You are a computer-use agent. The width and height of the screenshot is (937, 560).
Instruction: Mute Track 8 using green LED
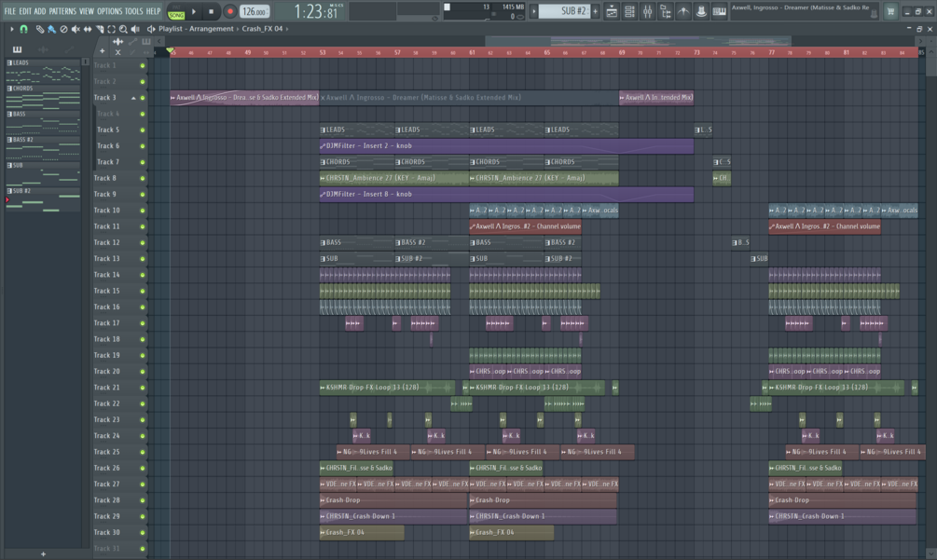click(143, 179)
